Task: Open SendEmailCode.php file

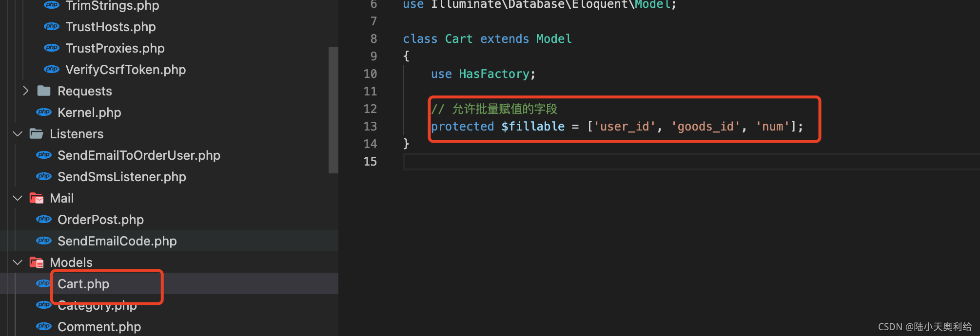Action: point(117,241)
